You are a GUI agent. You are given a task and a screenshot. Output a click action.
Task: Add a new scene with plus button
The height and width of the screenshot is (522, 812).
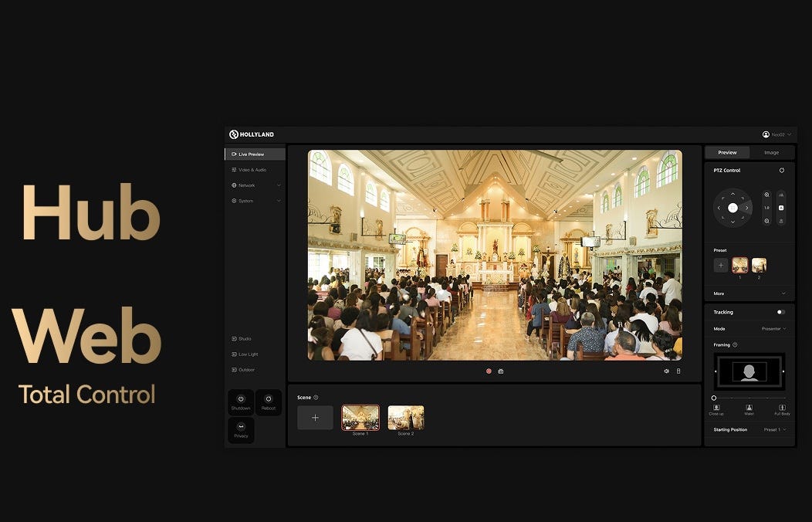click(x=315, y=418)
